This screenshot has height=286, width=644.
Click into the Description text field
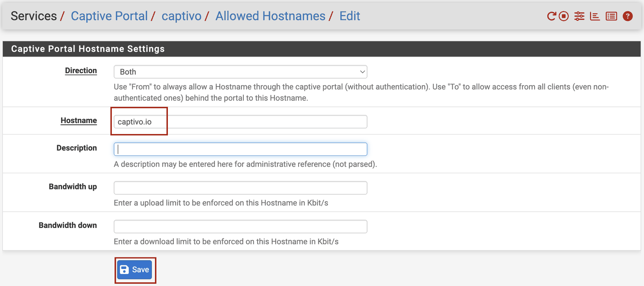[x=241, y=149]
